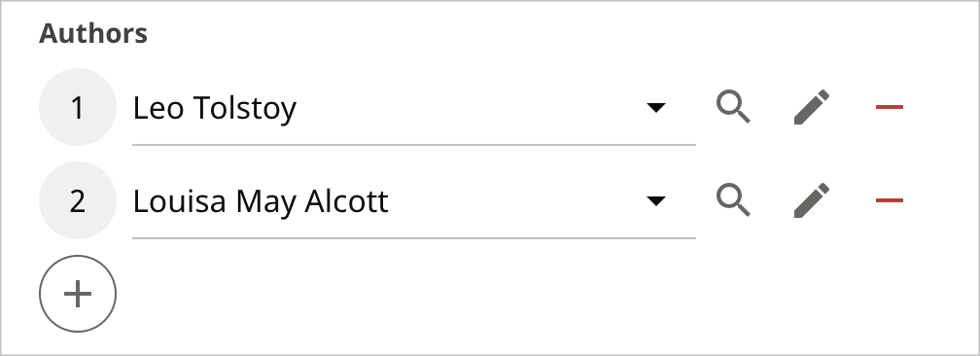Viewport: 980px width, 356px height.
Task: Click the Louisa May Alcott name text
Action: (261, 201)
